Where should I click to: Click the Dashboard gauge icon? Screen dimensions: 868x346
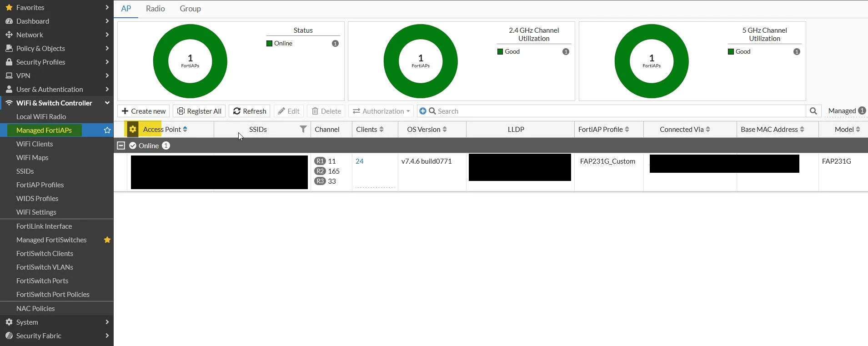click(x=9, y=21)
